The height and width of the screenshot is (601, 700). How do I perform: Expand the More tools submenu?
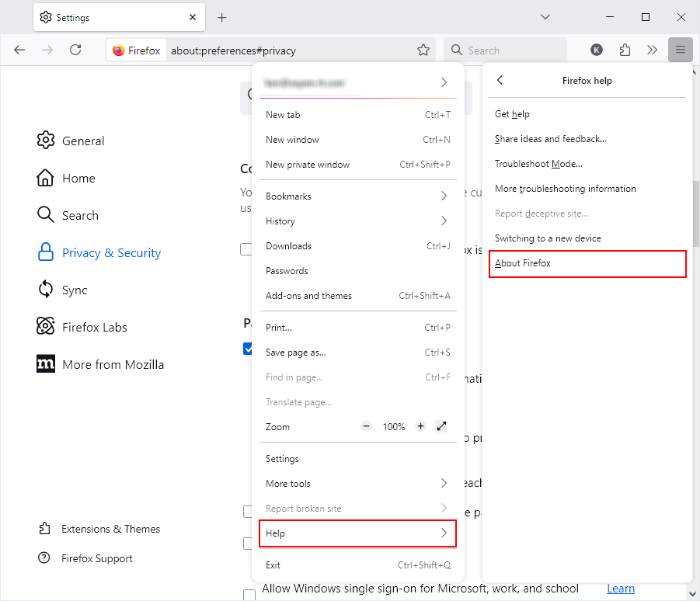click(357, 483)
